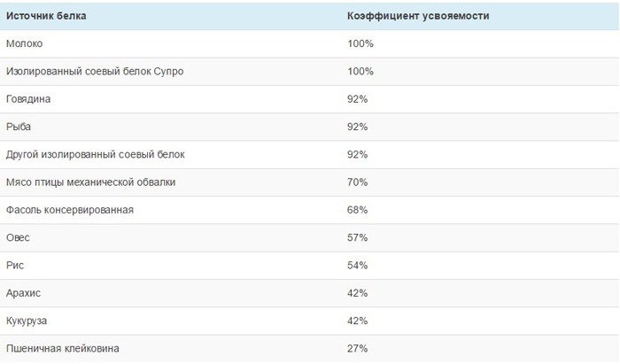Select the 'Фасоль консервированная' cell
This screenshot has width=620, height=364.
pos(70,210)
